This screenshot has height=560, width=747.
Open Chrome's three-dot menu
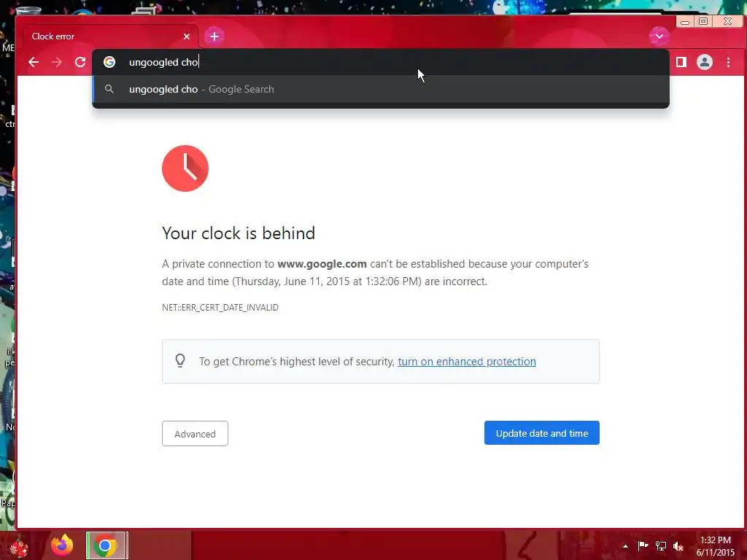728,62
